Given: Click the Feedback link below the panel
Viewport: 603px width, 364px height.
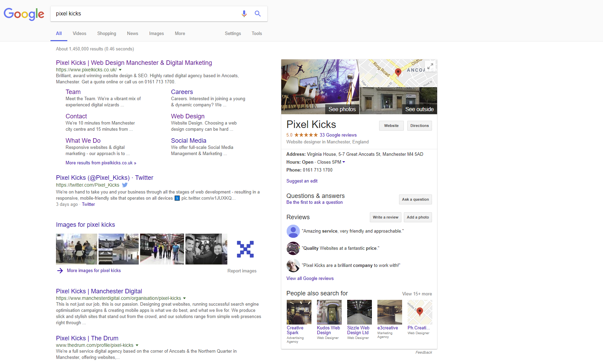Looking at the screenshot, I should tap(424, 353).
